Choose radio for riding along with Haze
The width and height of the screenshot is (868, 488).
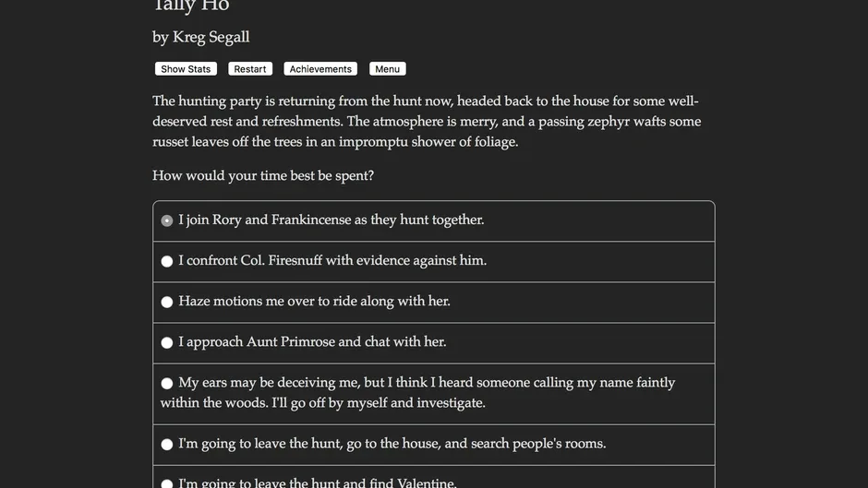tap(166, 302)
